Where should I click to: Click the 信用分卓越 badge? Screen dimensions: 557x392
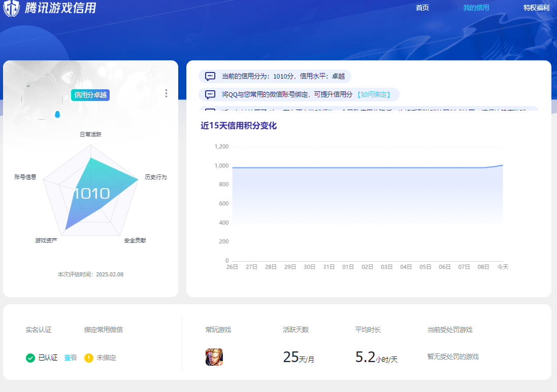[90, 95]
